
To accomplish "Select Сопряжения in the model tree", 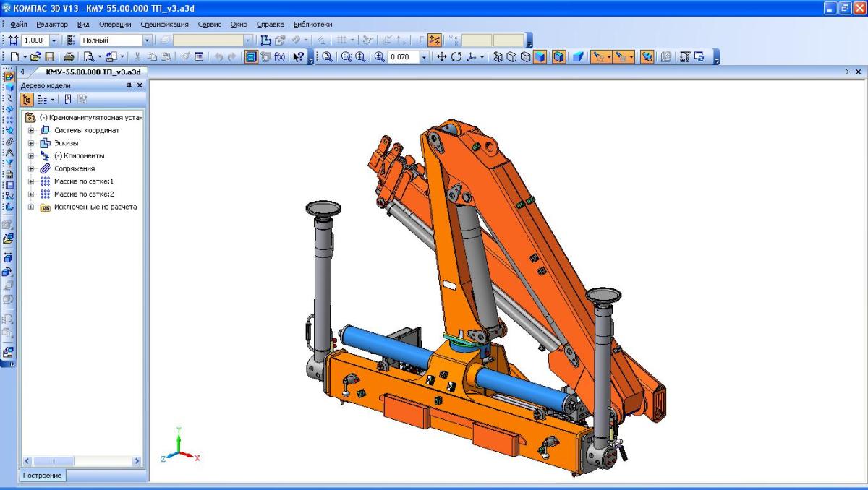I will (x=75, y=168).
